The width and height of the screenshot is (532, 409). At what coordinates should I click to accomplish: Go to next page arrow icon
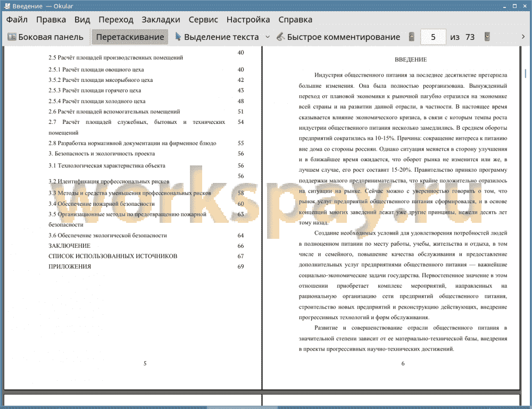coord(487,37)
